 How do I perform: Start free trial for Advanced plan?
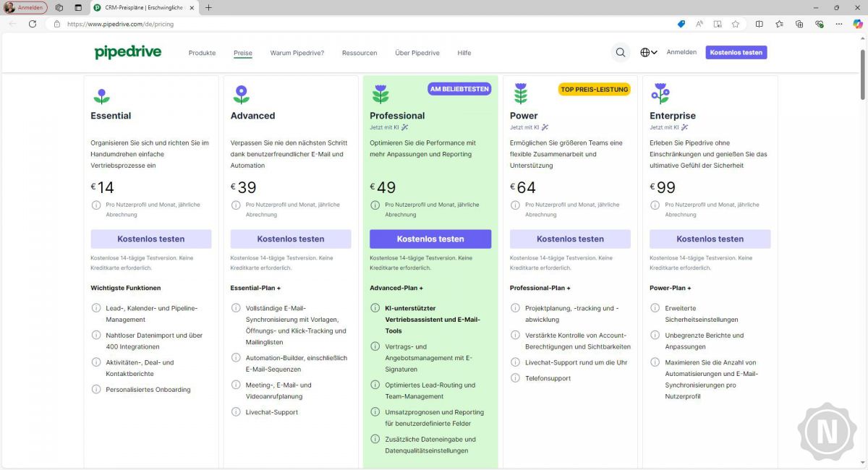coord(291,239)
